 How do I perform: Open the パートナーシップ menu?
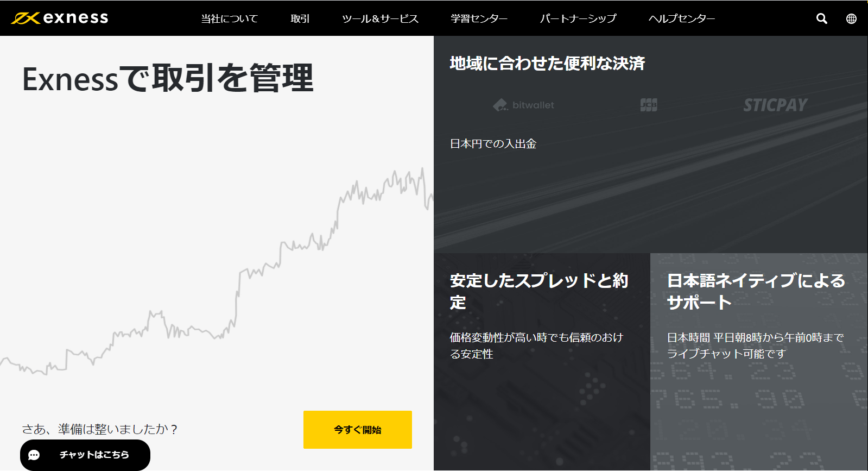(578, 18)
